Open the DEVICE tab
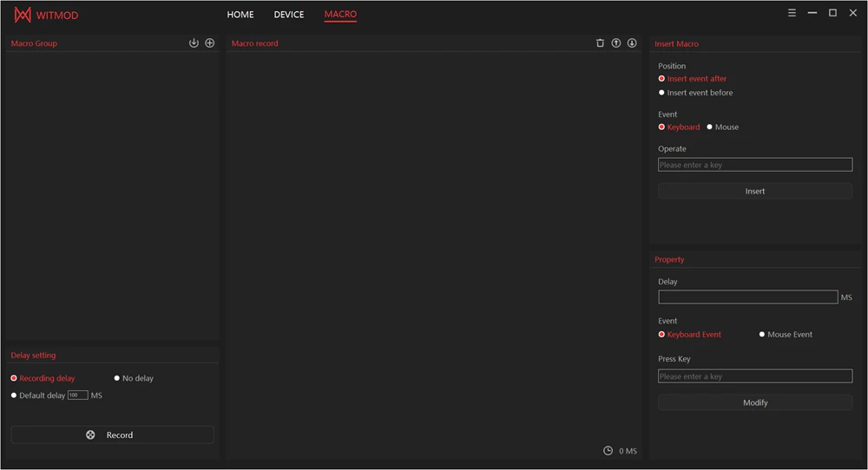Screen dimensions: 868x470 coord(289,15)
